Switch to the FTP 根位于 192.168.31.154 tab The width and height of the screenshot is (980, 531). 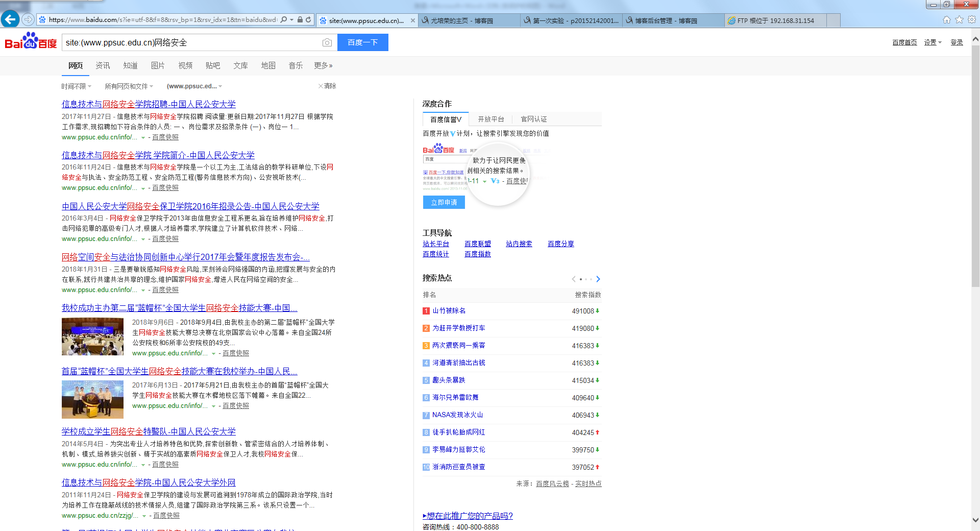[776, 20]
